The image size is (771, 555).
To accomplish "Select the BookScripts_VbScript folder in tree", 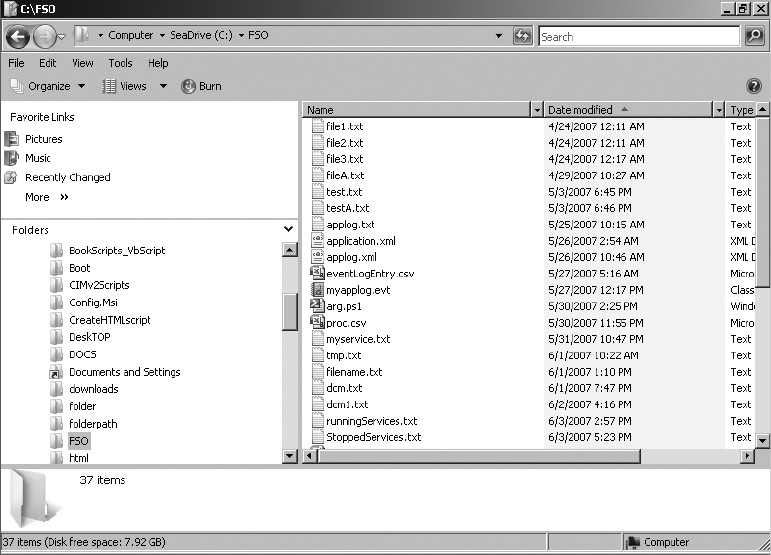I will (x=108, y=251).
